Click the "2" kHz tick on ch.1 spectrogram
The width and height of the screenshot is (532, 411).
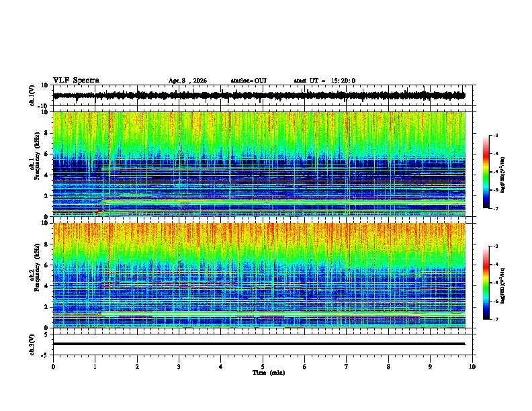pos(46,196)
